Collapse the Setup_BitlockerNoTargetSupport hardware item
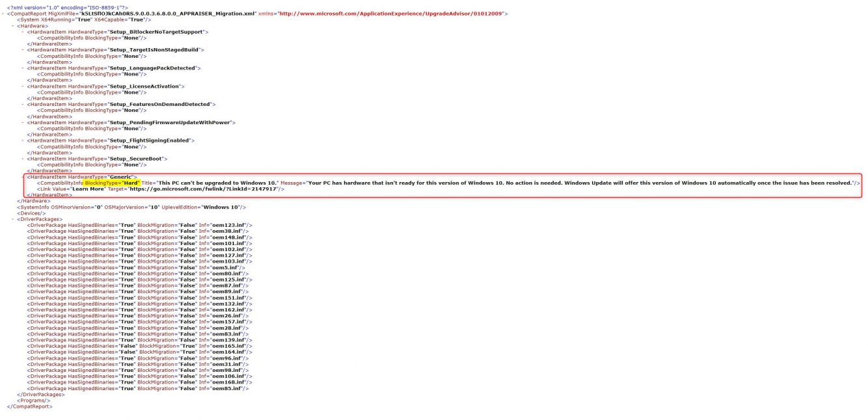868x420 pixels. coord(23,32)
